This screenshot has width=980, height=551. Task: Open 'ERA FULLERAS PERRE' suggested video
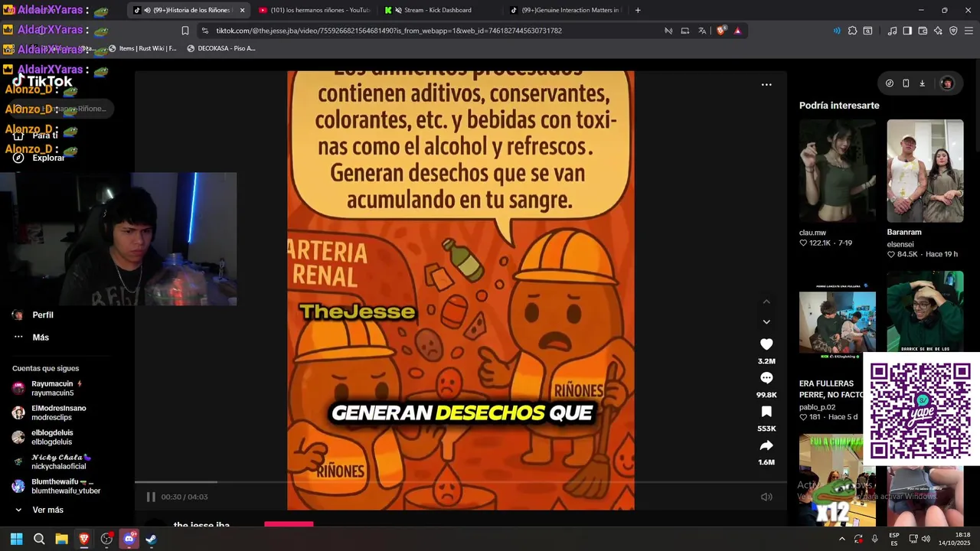[x=838, y=322]
